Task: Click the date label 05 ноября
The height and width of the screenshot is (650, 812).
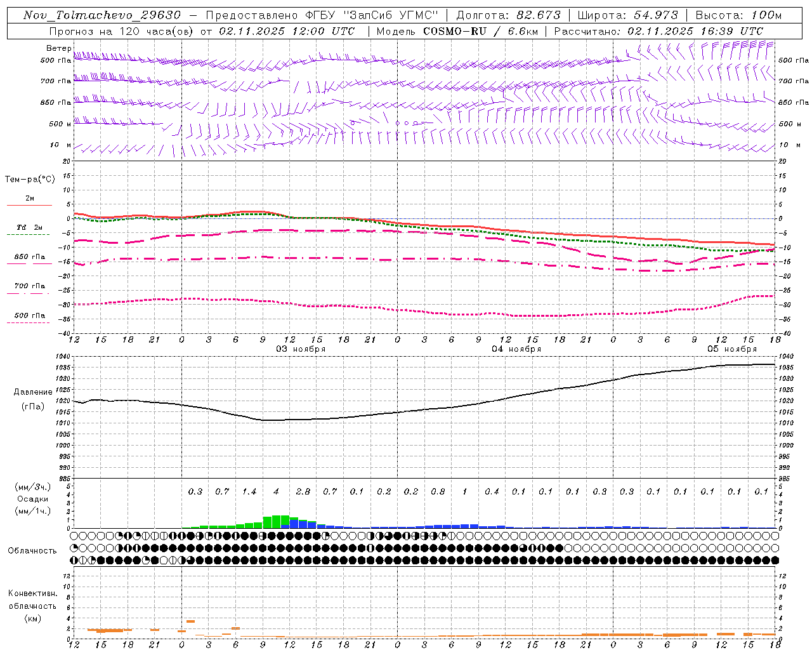Action: (732, 349)
